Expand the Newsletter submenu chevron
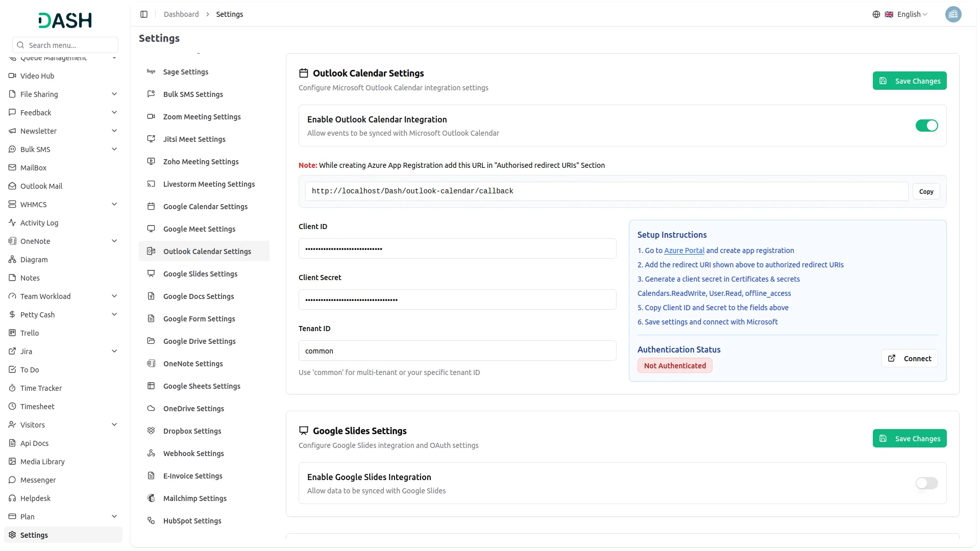 (114, 131)
